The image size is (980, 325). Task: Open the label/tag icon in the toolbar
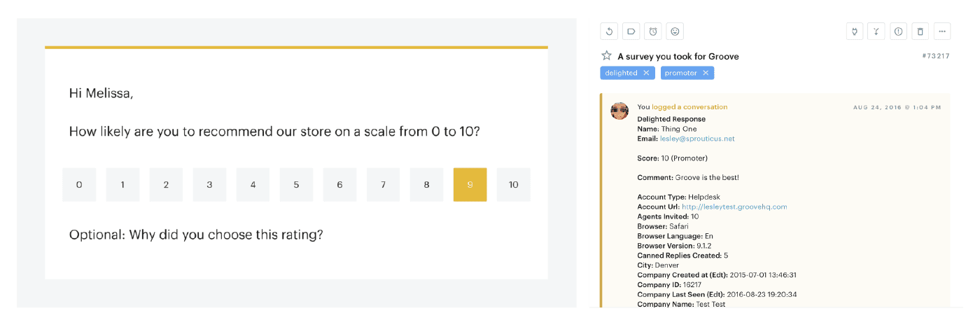pyautogui.click(x=631, y=31)
